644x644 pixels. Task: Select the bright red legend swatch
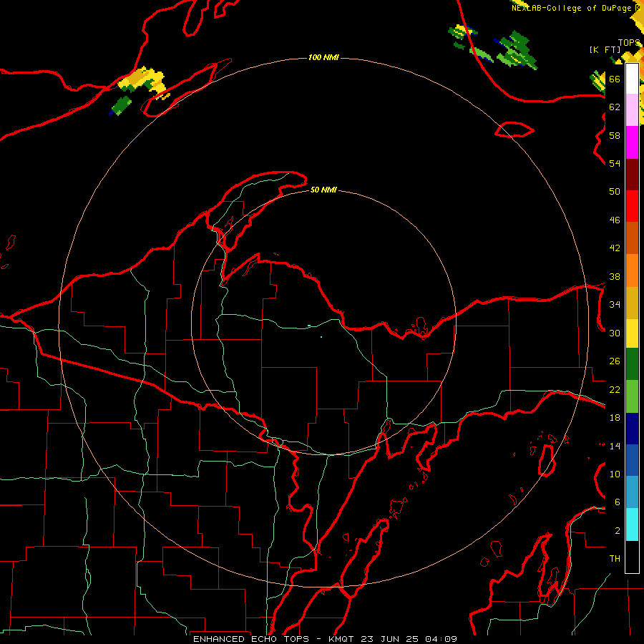(632, 206)
